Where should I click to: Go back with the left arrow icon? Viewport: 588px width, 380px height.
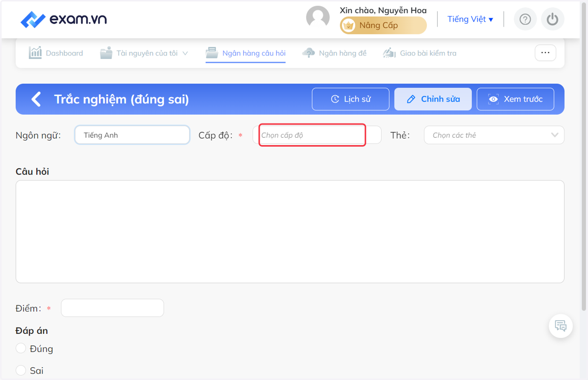[x=36, y=99]
